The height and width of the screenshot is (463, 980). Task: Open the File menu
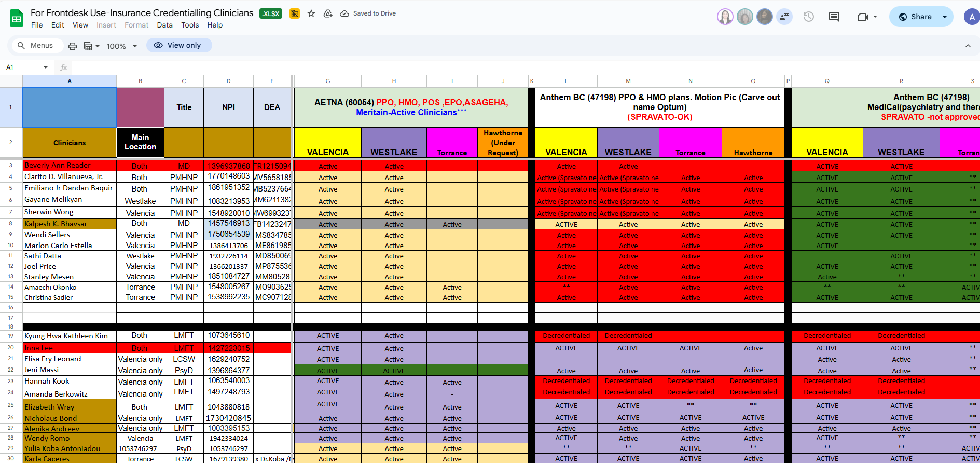tap(37, 25)
